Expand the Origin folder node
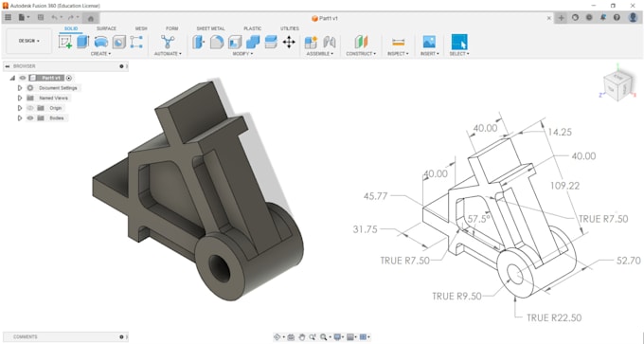Image resolution: width=644 pixels, height=344 pixels. pyautogui.click(x=19, y=108)
